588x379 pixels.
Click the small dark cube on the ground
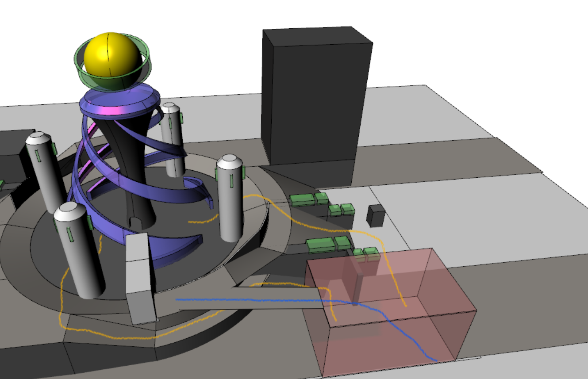376,215
